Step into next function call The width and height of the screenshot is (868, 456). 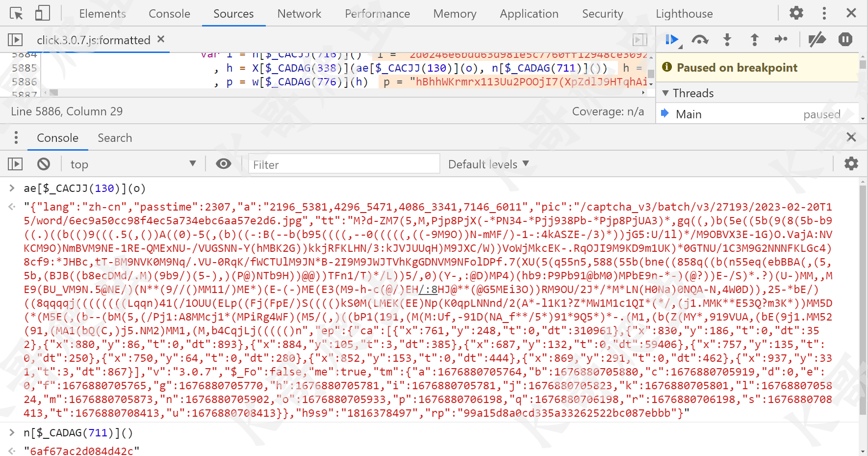coord(727,40)
